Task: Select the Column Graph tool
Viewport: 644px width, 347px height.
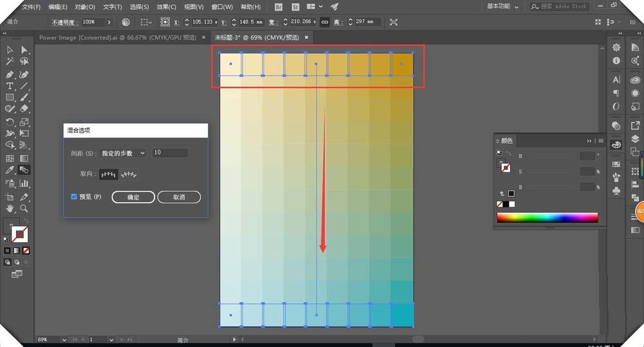Action: [x=24, y=183]
